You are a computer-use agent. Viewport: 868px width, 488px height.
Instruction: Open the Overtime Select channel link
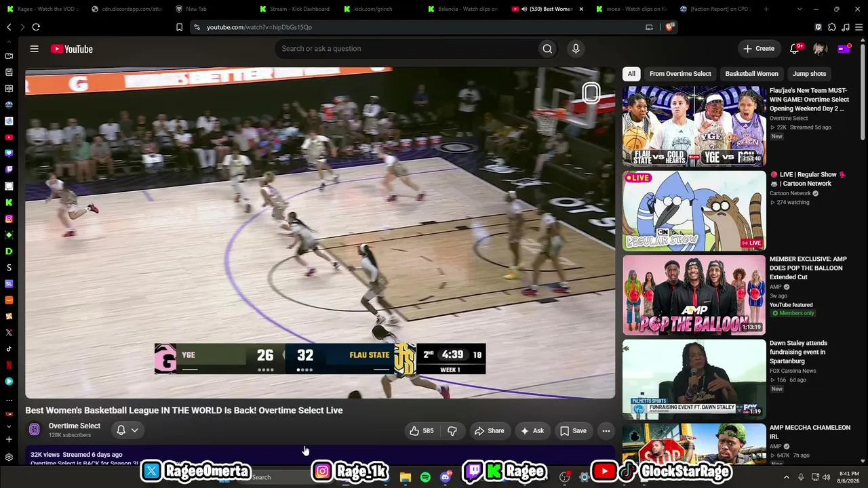coord(75,426)
